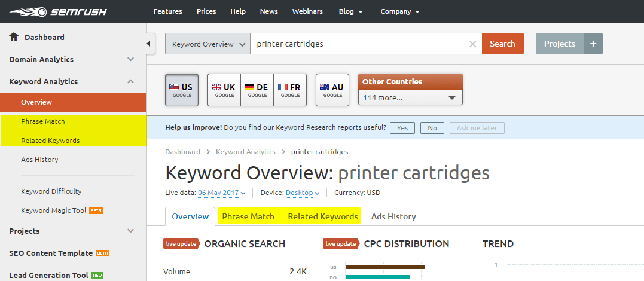
Task: Open the Blog menu dropdown
Action: point(351,11)
